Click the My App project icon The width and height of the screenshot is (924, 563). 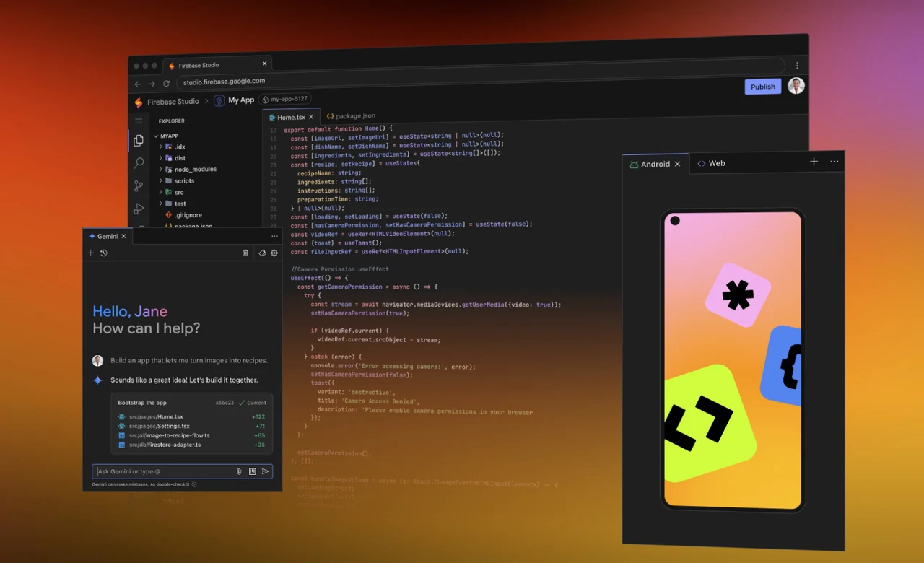pyautogui.click(x=219, y=101)
